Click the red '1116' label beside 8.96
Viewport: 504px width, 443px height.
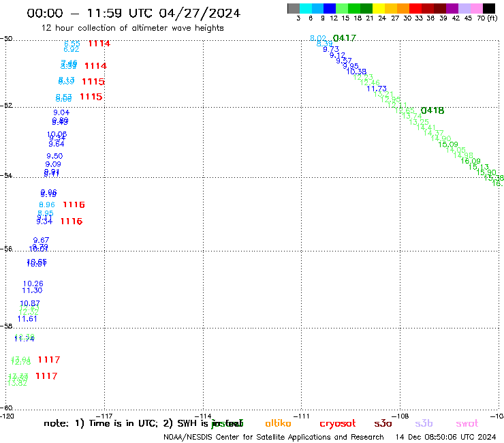point(74,204)
